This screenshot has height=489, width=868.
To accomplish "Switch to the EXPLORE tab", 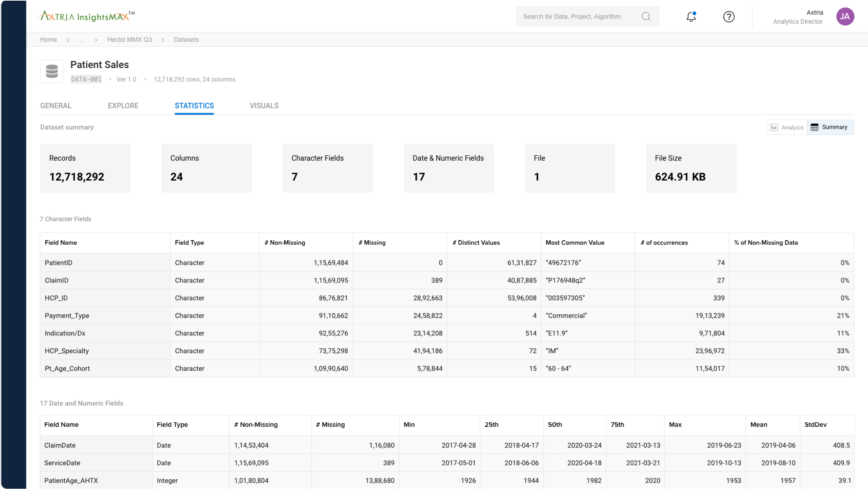I will point(123,106).
